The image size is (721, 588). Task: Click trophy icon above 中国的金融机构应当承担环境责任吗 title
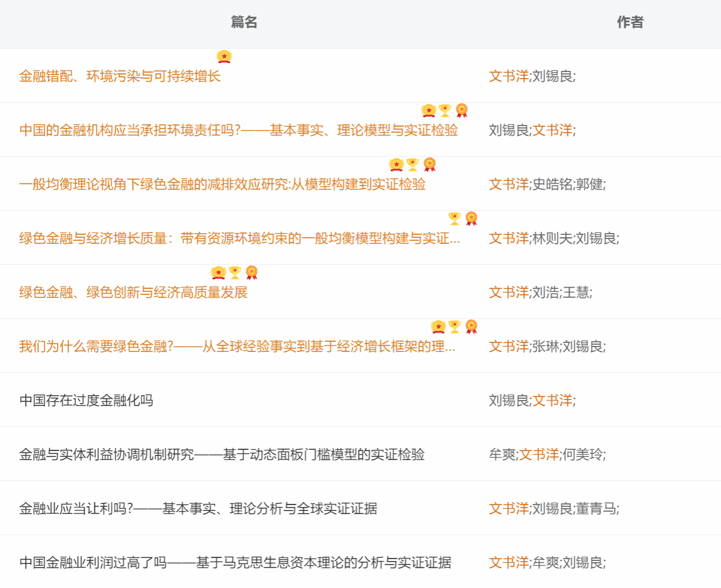pos(445,111)
